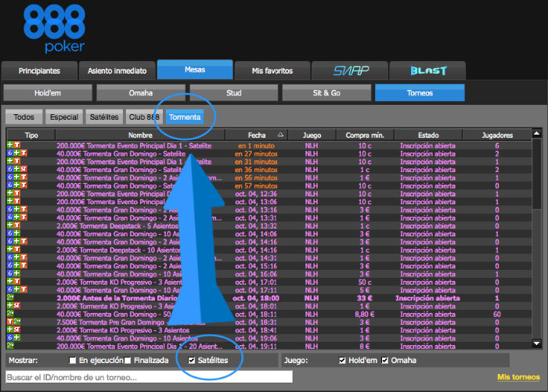
Task: Click green plus icon in 'oct. 04, 12:36' row
Action: coord(10,193)
